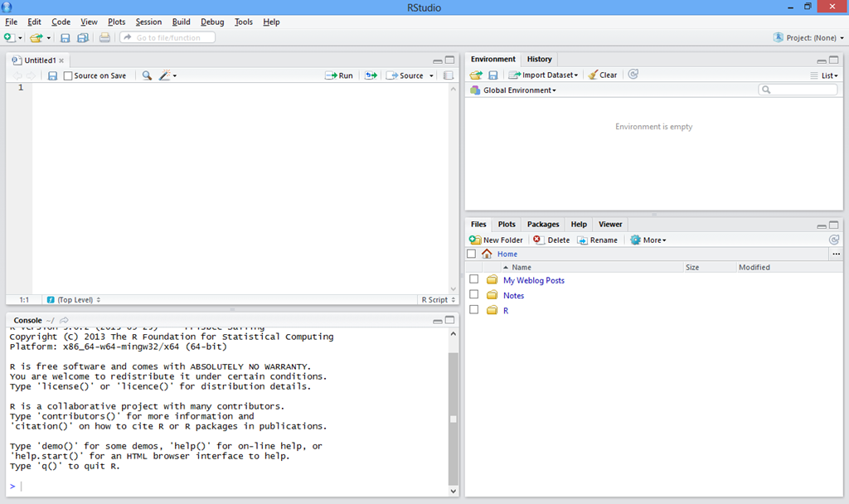This screenshot has width=849, height=504.
Task: Click the Load workspace folder icon
Action: click(x=476, y=75)
